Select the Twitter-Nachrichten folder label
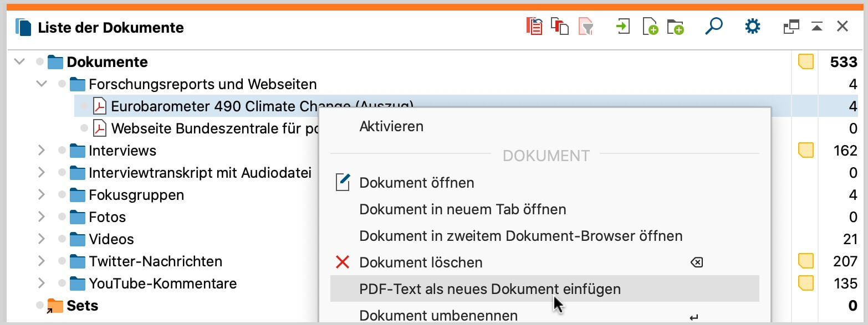 point(156,261)
